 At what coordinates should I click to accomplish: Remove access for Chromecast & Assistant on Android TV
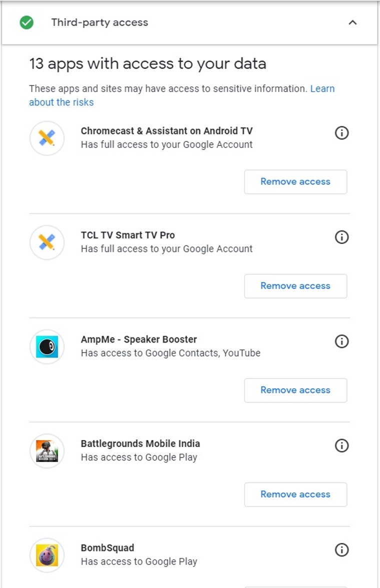pyautogui.click(x=295, y=182)
